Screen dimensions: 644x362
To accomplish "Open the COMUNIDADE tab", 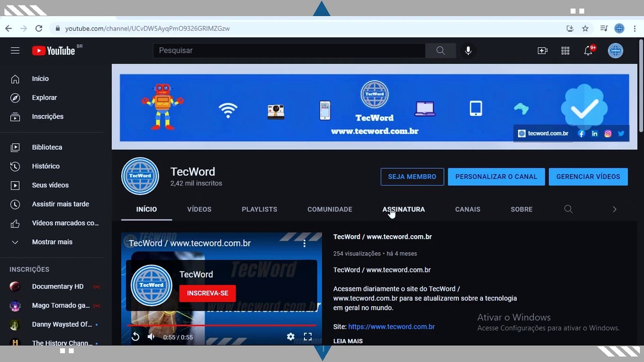I will 330,209.
